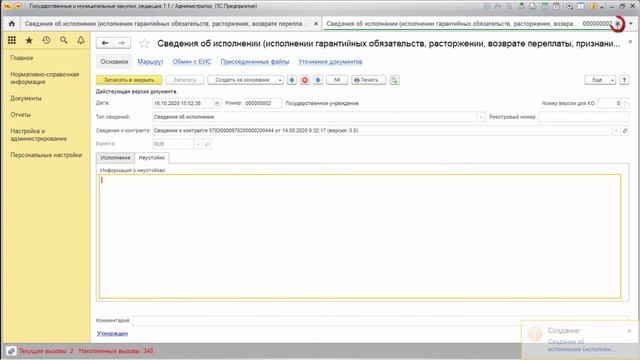
Task: Open the calendar picker beside Дата
Action: coord(217,104)
